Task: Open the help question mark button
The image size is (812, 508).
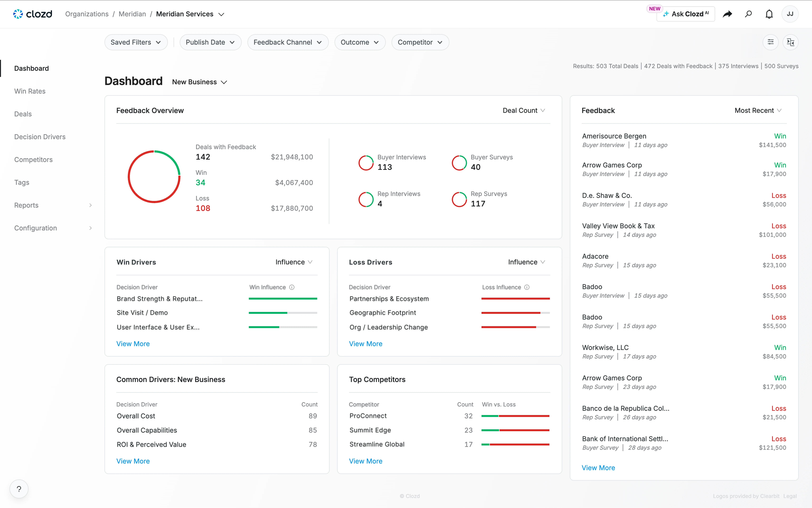Action: pyautogui.click(x=19, y=489)
